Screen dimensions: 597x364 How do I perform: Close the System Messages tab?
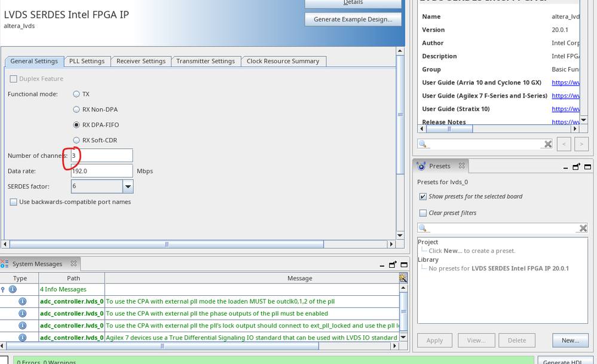(x=74, y=264)
